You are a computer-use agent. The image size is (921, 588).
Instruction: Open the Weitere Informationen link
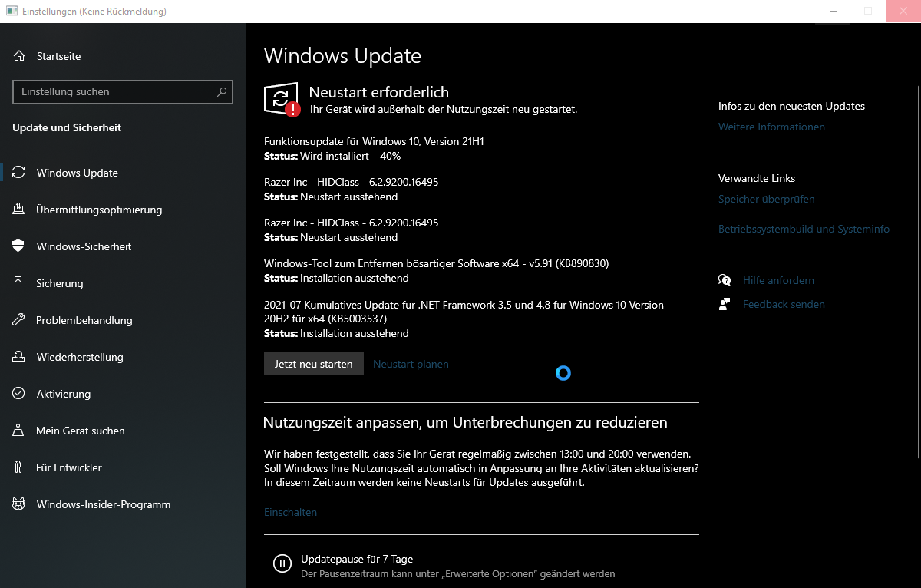pyautogui.click(x=771, y=127)
